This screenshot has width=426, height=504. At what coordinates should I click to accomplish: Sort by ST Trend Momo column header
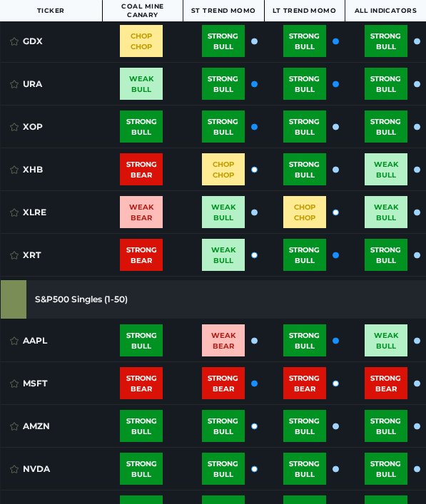[223, 11]
